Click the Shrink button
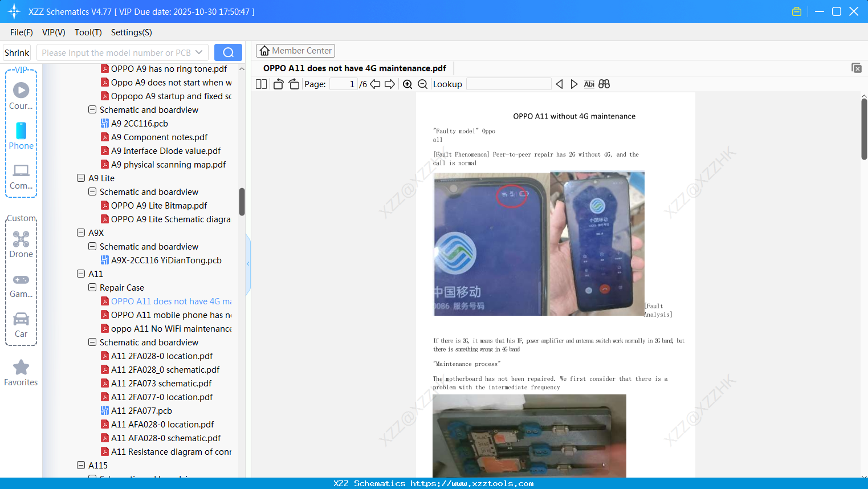The image size is (868, 489). (x=17, y=52)
